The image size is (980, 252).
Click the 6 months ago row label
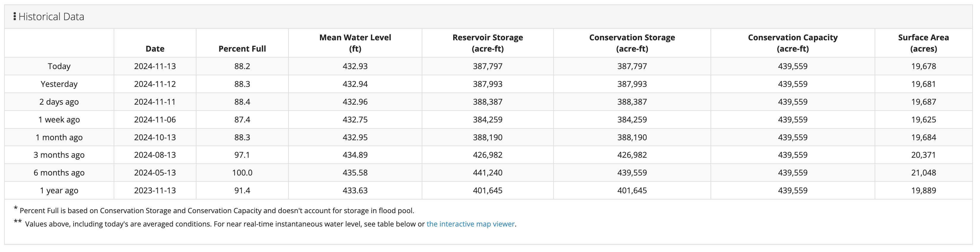pos(59,173)
